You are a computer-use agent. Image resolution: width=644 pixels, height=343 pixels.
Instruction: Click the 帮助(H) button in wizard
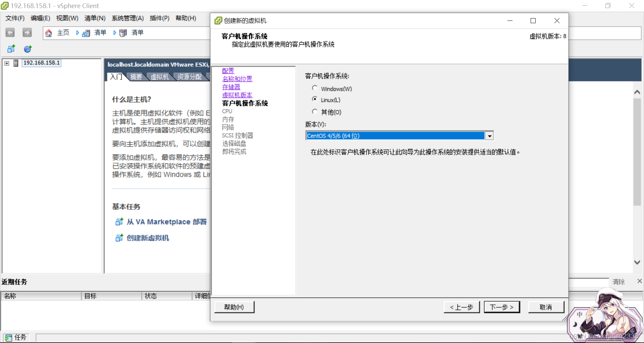(x=234, y=307)
